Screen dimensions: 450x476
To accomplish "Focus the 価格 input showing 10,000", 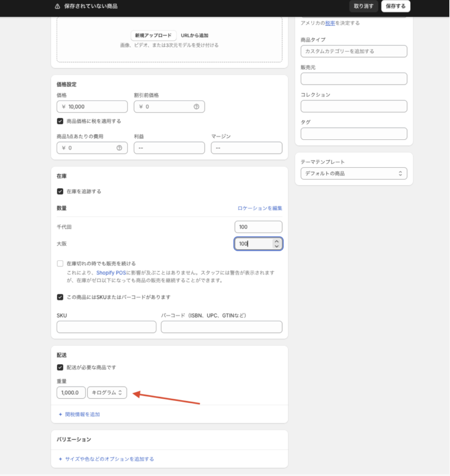I will click(92, 107).
